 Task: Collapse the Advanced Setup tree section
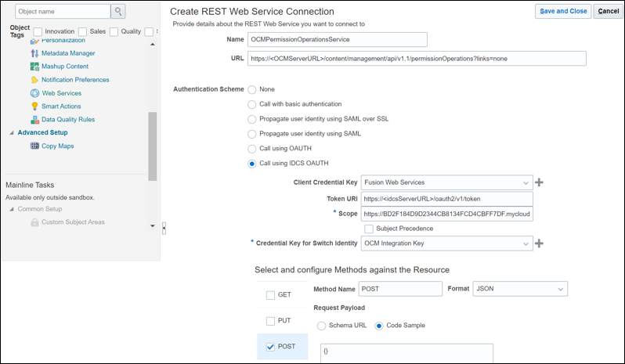coord(12,132)
